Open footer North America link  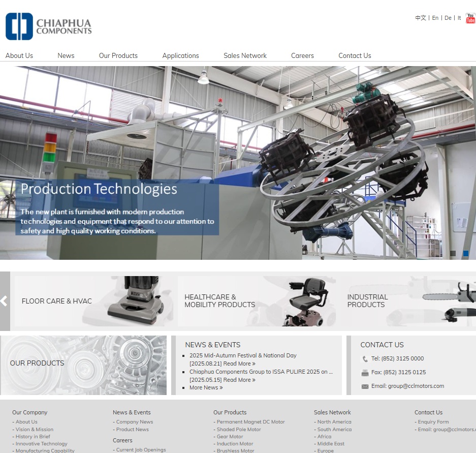(334, 422)
